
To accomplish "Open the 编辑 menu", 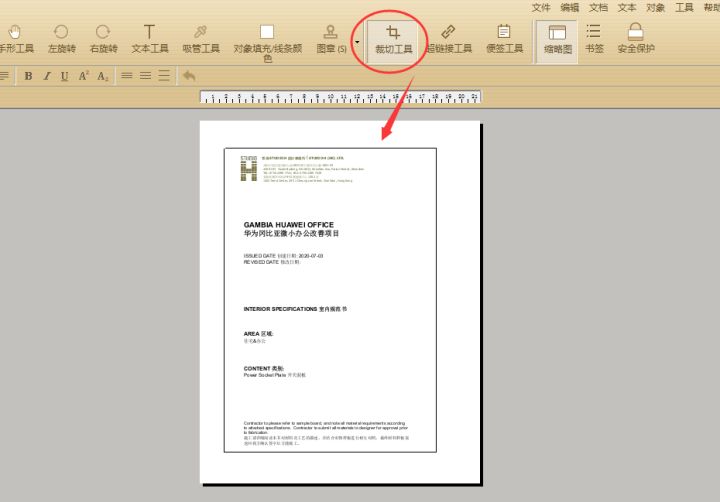I will point(569,8).
